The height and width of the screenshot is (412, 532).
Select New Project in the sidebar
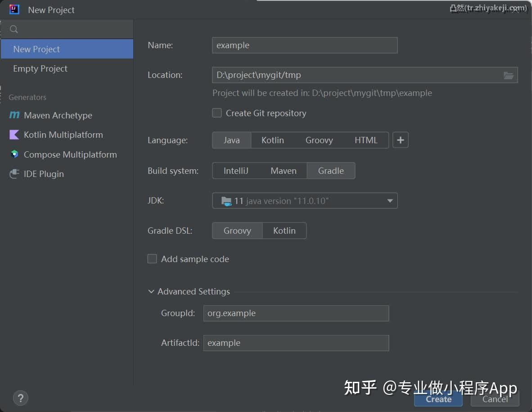(x=67, y=49)
